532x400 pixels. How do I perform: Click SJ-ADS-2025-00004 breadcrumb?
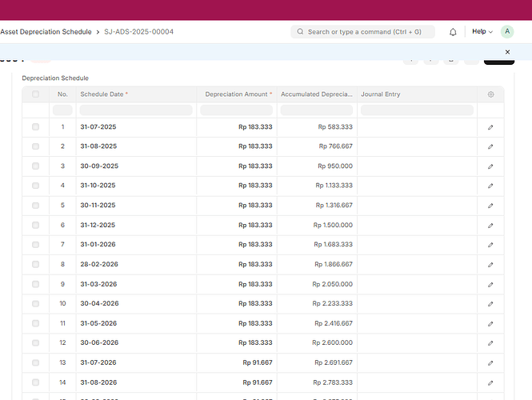[138, 31]
